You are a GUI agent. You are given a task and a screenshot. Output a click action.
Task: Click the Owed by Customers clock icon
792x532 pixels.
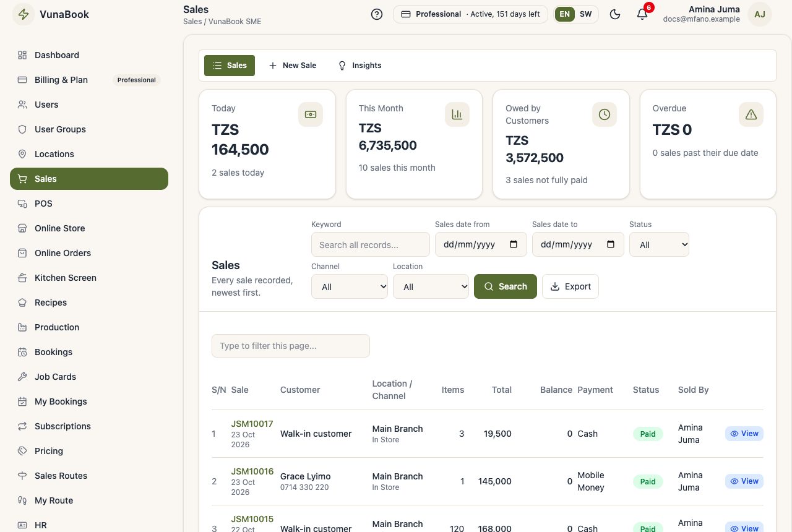(x=605, y=114)
